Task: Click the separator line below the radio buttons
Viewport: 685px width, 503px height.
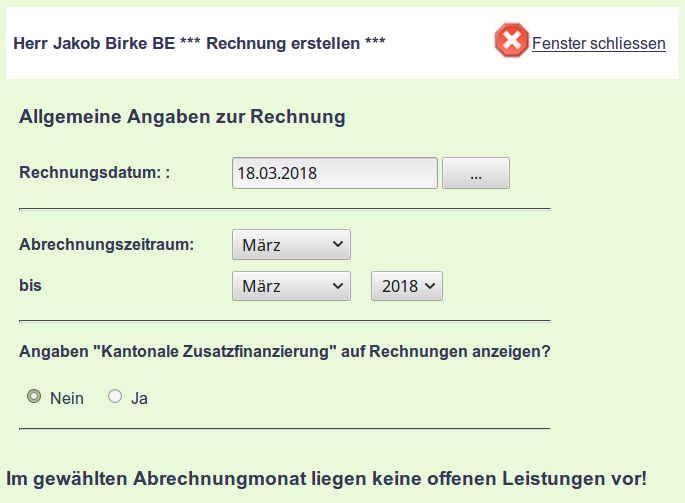Action: point(284,428)
